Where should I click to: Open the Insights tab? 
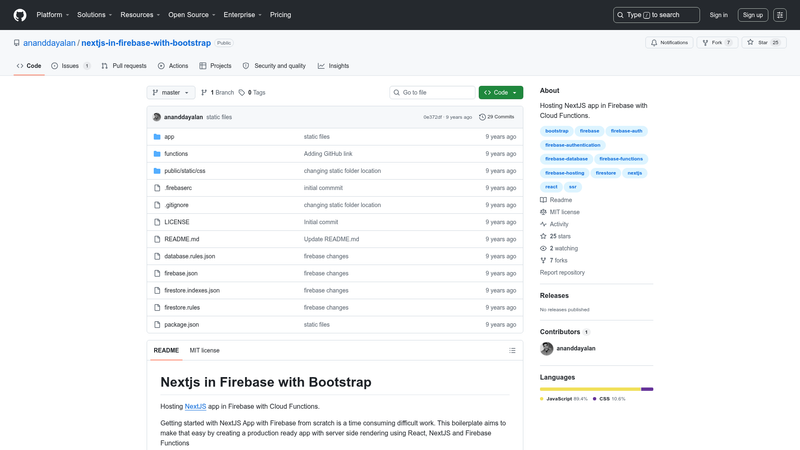click(x=333, y=66)
